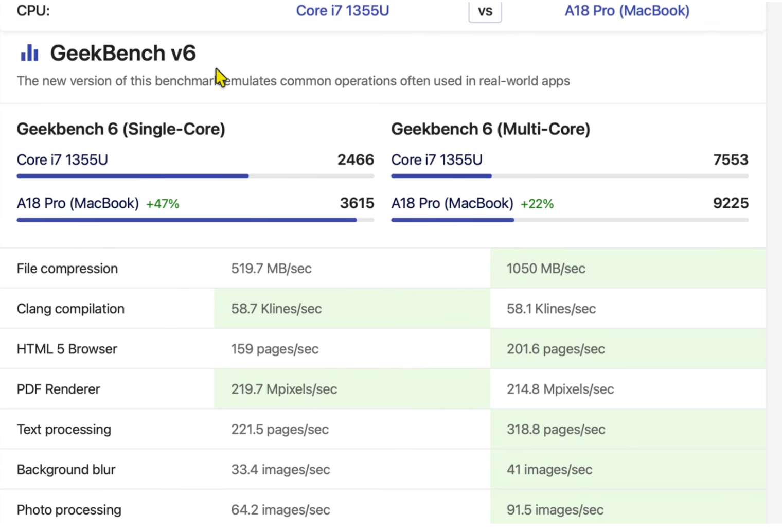Click the green +47% difference label

coord(163,204)
